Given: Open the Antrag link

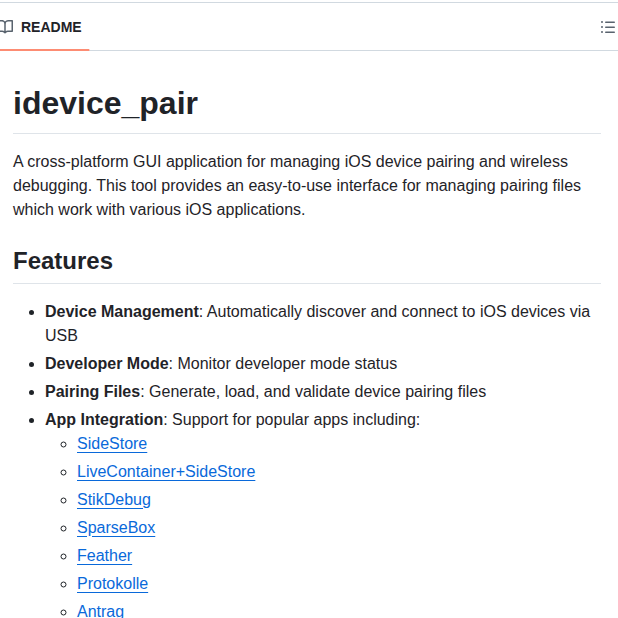Looking at the screenshot, I should [x=101, y=611].
